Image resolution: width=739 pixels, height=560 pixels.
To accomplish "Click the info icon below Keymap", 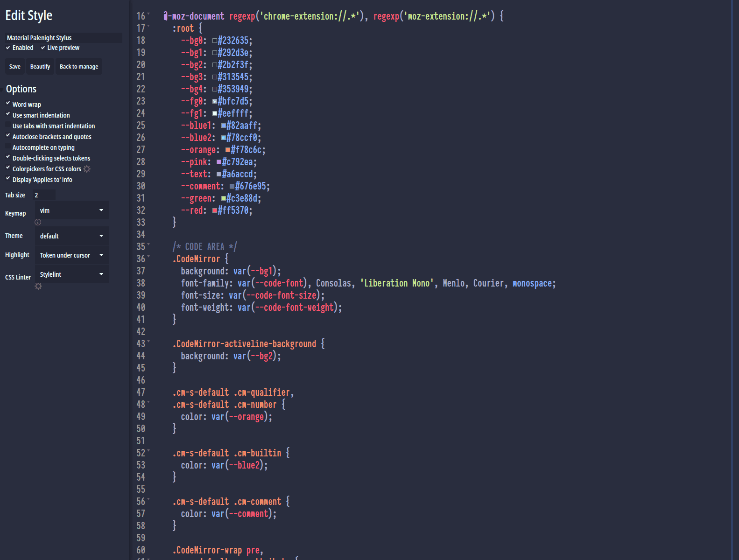I will 38,222.
